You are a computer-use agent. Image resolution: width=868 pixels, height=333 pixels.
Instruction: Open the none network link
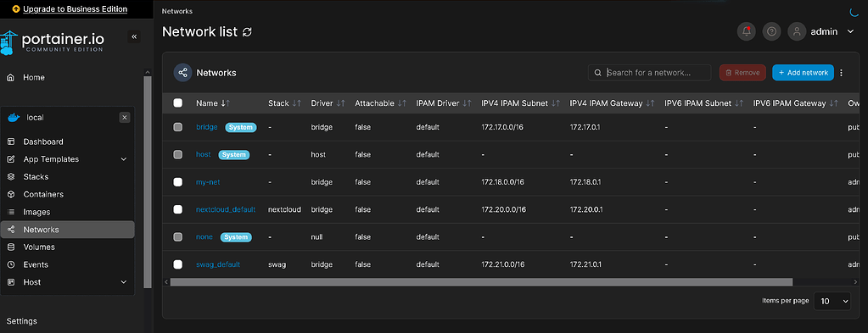click(204, 236)
